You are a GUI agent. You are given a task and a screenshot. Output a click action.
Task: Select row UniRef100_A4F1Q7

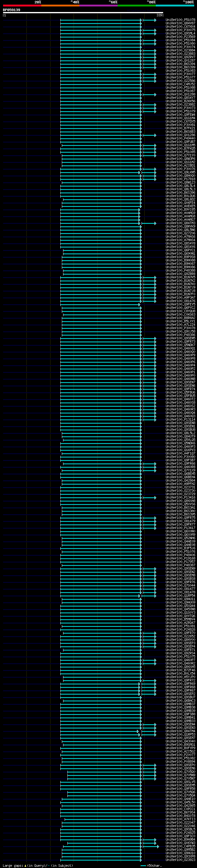point(180,453)
